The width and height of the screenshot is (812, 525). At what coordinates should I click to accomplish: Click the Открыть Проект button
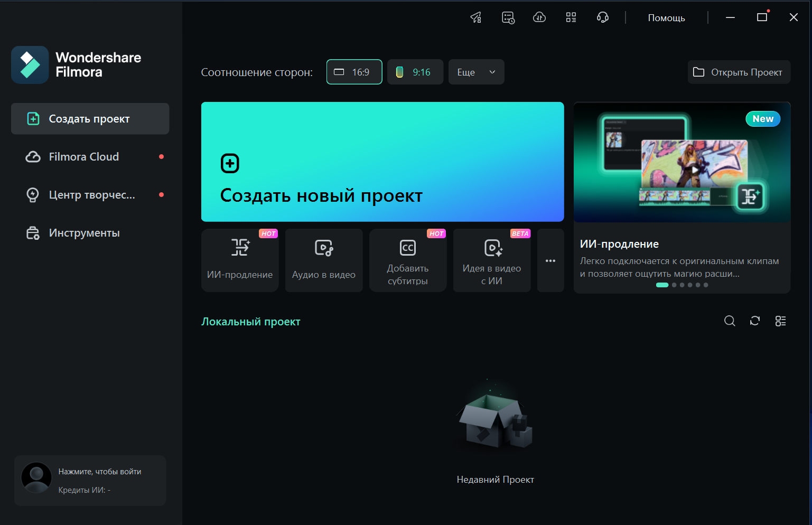[739, 72]
